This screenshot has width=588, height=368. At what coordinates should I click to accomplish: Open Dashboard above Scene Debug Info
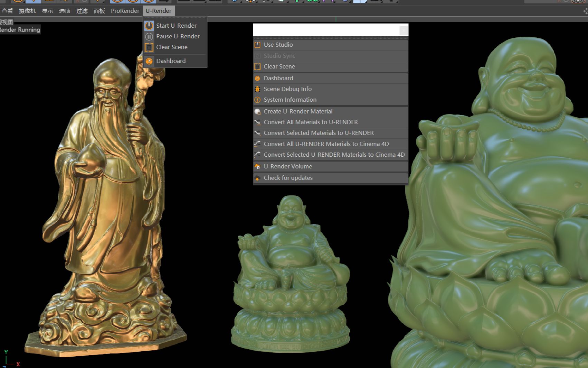click(331, 78)
